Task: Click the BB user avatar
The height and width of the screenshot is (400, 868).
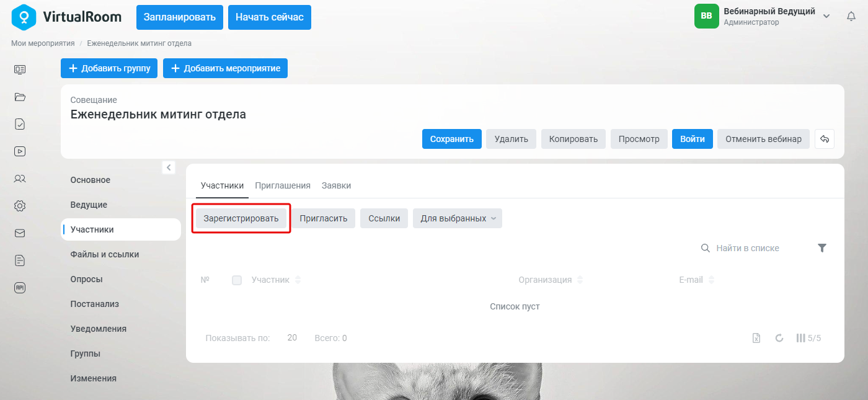Action: tap(706, 16)
